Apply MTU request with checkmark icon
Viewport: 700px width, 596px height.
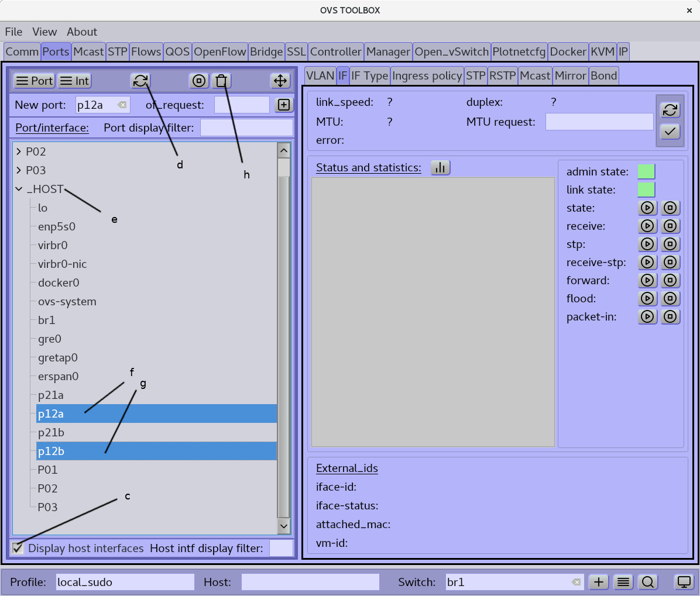coord(670,131)
